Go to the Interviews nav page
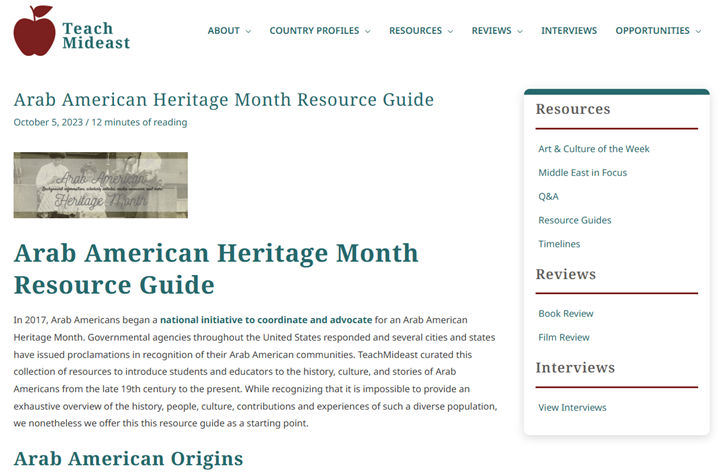720x472 pixels. click(x=569, y=31)
